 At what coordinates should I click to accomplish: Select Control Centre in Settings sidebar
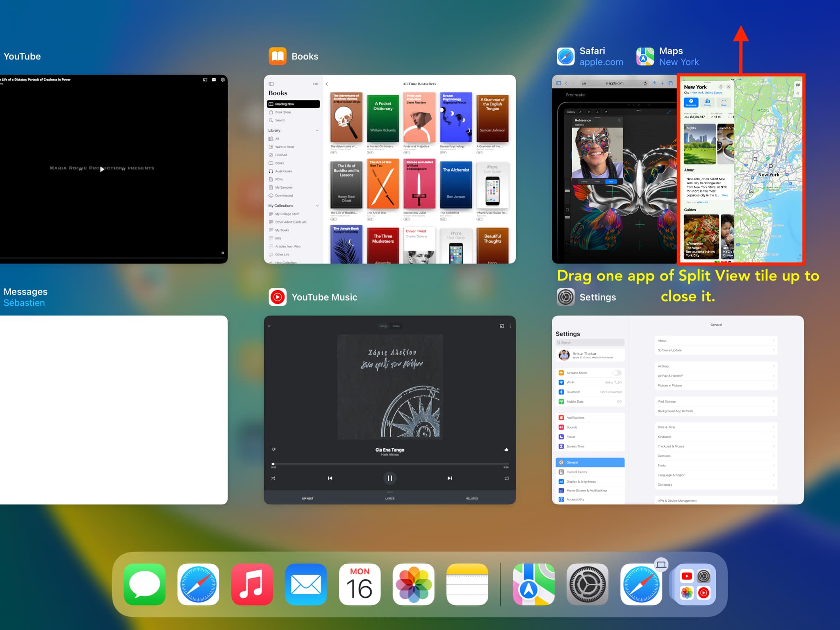point(590,472)
